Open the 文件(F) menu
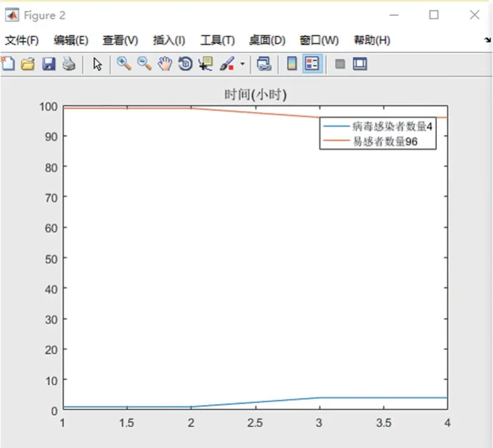 click(22, 40)
